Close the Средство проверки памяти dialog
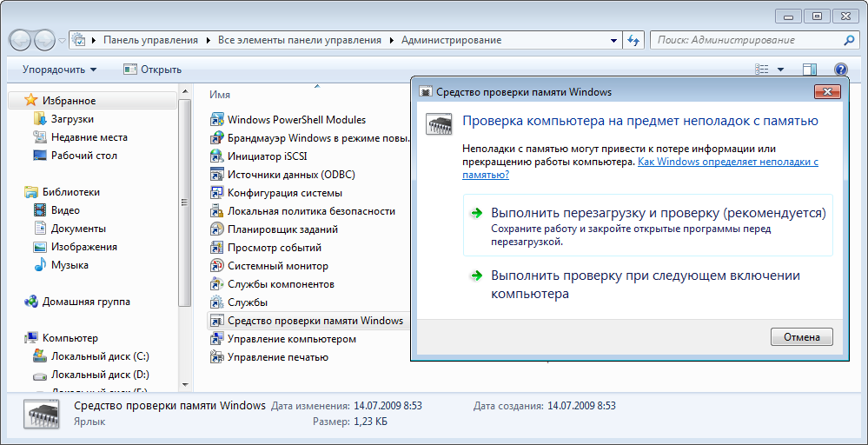The width and height of the screenshot is (868, 445). (x=828, y=92)
